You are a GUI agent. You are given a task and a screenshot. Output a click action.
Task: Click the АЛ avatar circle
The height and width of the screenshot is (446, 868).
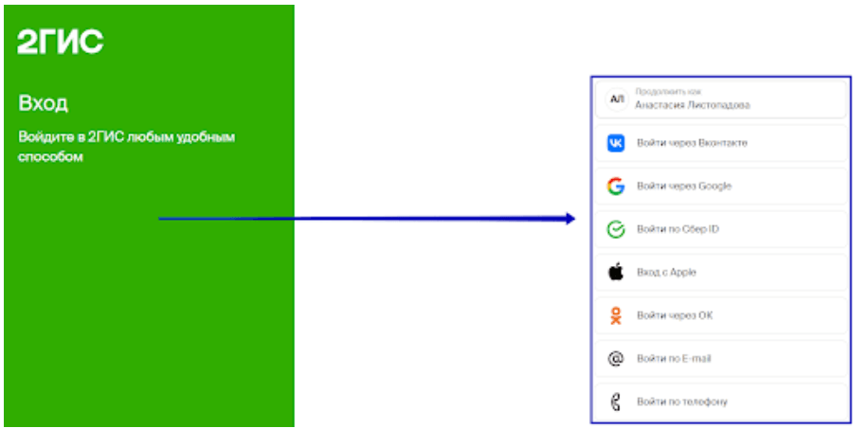[616, 99]
